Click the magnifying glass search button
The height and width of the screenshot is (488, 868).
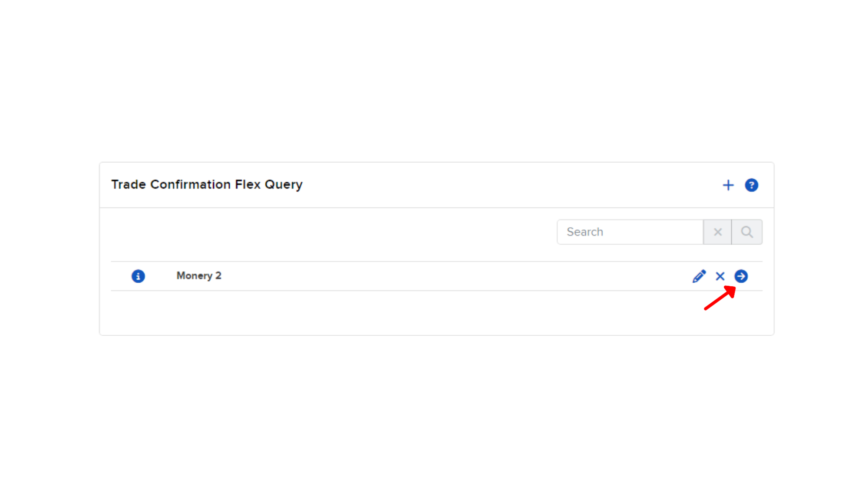747,232
